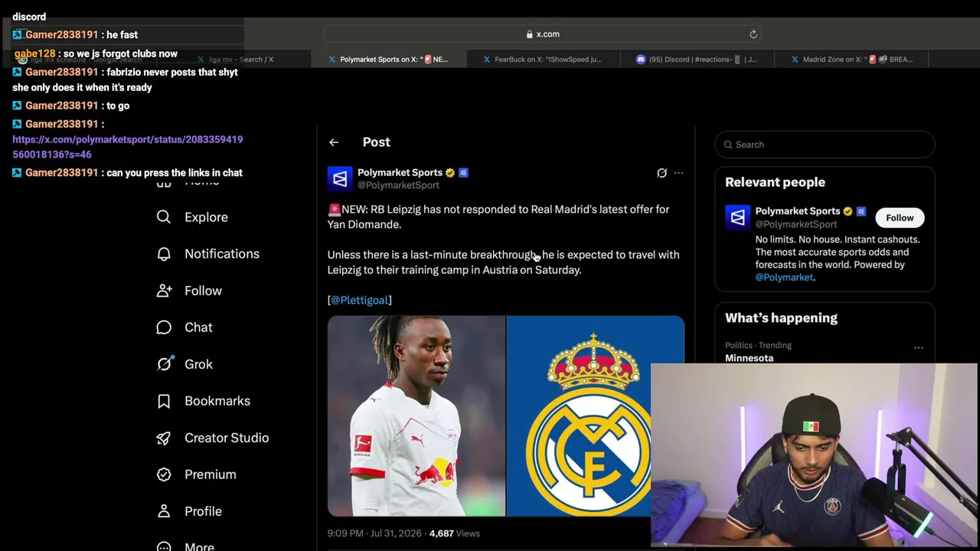Switch to the FearBuck on X tab

tap(543, 59)
